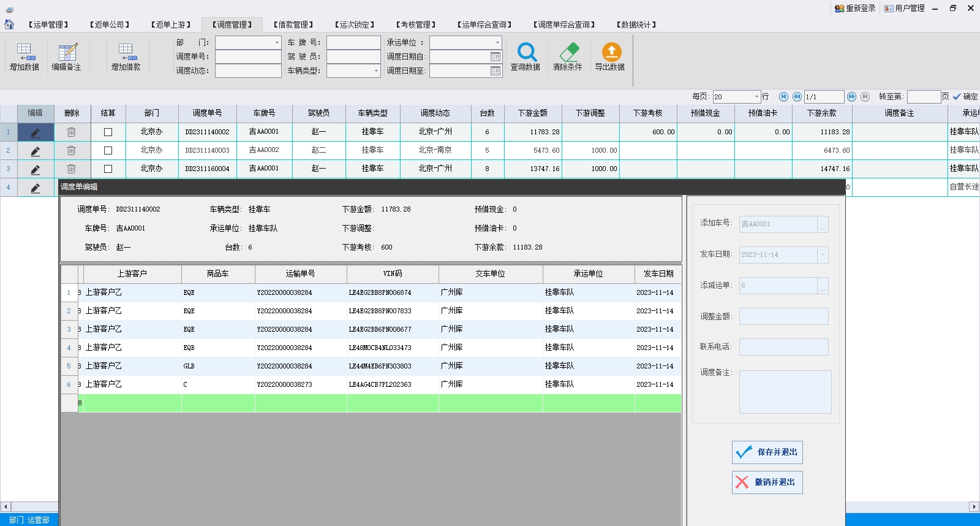Click the 调整金额 input field
This screenshot has width=980, height=526.
click(783, 316)
